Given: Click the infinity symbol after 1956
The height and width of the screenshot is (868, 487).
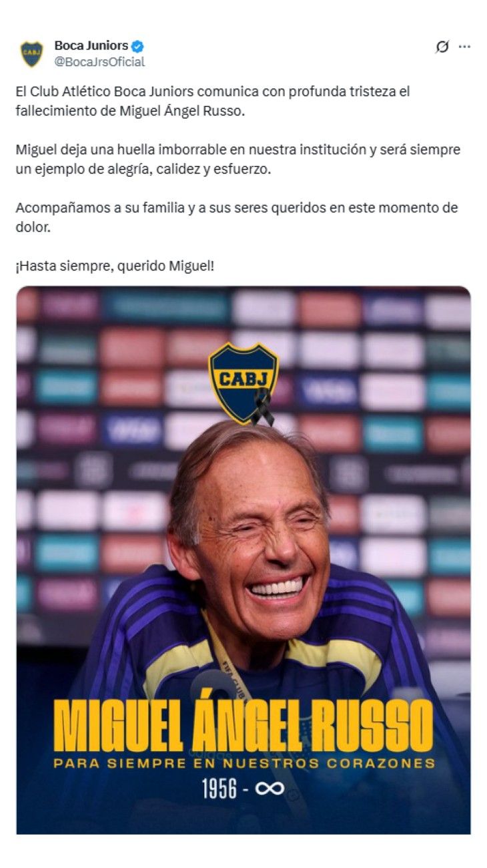Looking at the screenshot, I should tap(270, 789).
